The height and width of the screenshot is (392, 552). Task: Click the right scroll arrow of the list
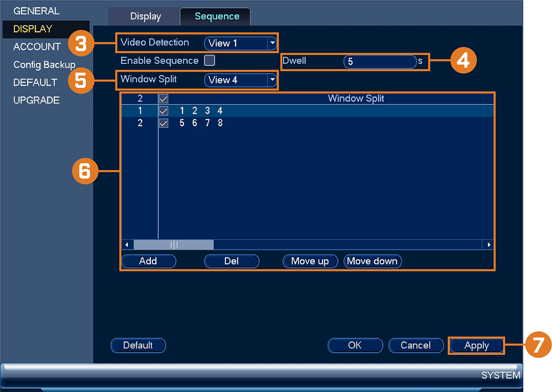tap(489, 244)
